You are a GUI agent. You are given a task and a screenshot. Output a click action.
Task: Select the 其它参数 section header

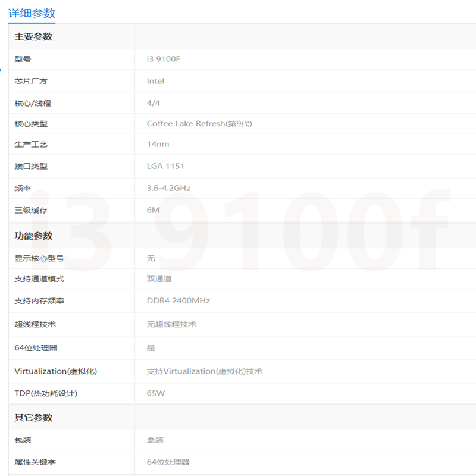33,418
